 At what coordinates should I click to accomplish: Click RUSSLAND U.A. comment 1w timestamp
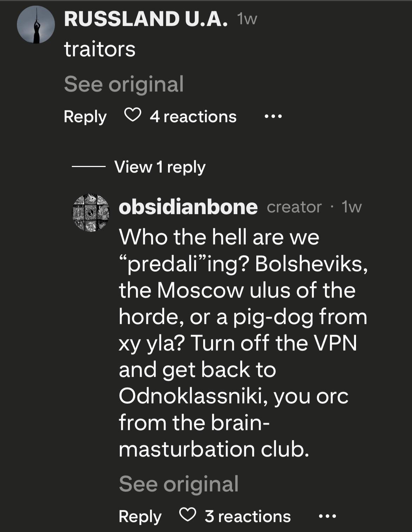[247, 19]
